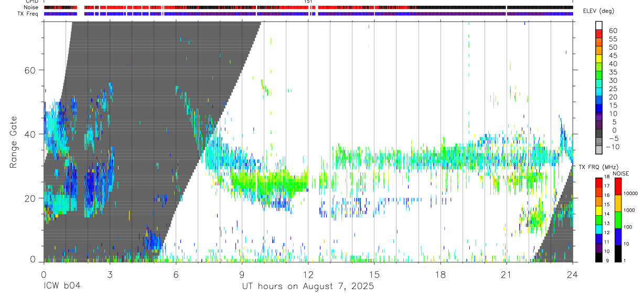Select black NOISE swatch between 10 and 1
644x297 pixels.
point(618,254)
